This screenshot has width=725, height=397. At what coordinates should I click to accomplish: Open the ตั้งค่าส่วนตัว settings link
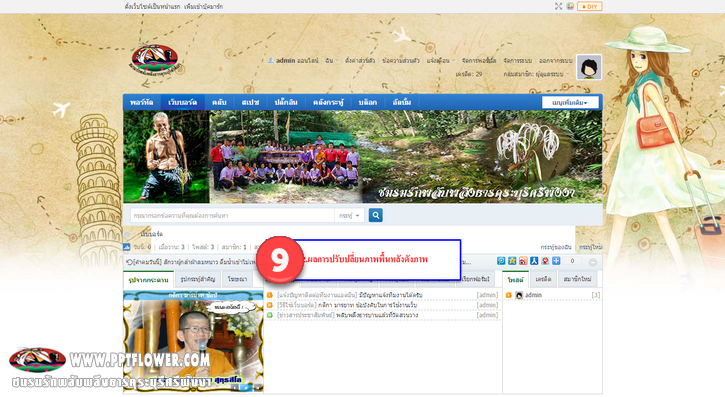click(360, 61)
